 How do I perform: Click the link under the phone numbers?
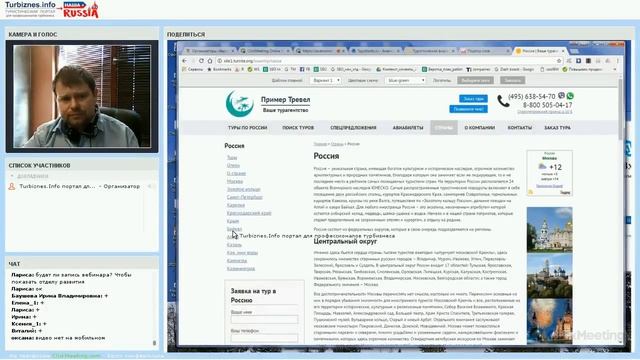[x=544, y=112]
